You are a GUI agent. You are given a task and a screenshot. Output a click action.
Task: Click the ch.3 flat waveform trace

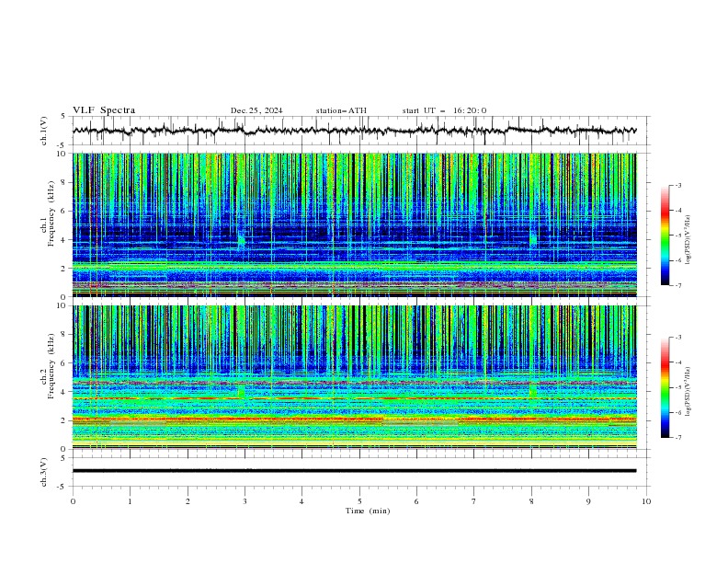[x=354, y=471]
